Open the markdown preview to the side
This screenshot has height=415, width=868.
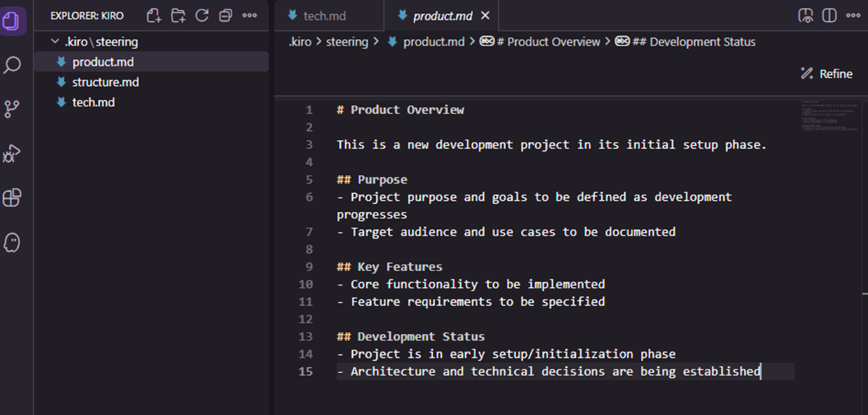click(805, 15)
